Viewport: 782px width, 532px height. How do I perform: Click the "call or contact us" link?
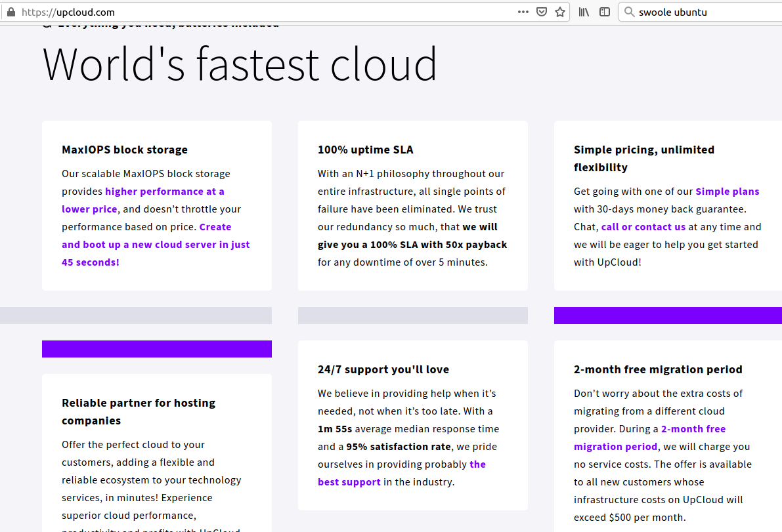tap(643, 227)
